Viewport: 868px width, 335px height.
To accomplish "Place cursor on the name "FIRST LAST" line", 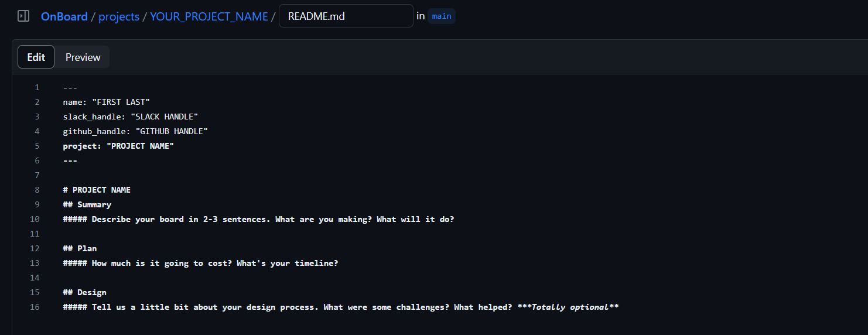I will (x=107, y=102).
